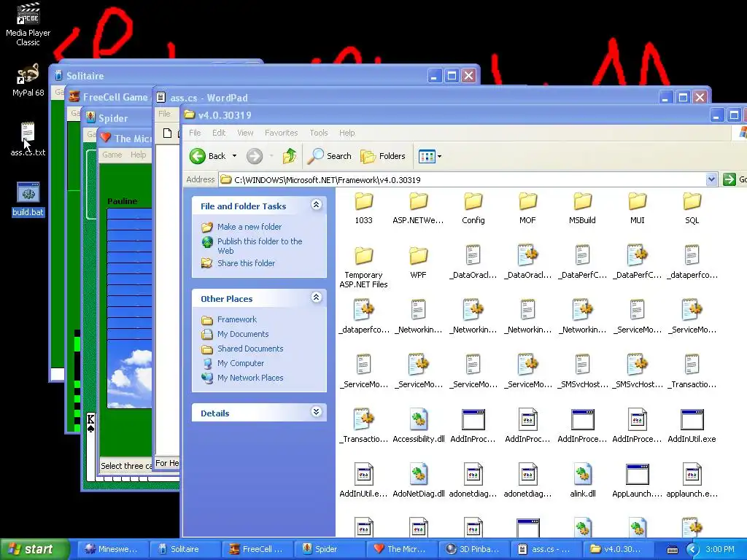Open the Edit menu in Explorer
The width and height of the screenshot is (747, 560).
coord(219,133)
